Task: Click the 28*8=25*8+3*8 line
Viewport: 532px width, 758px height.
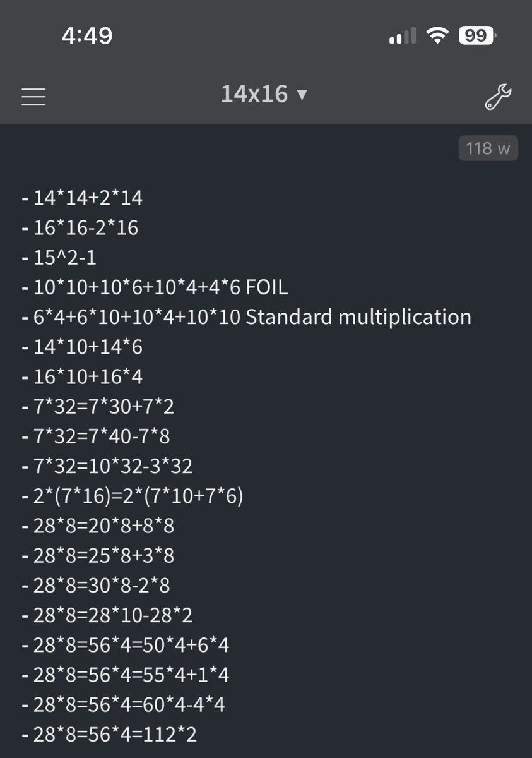Action: pyautogui.click(x=103, y=556)
